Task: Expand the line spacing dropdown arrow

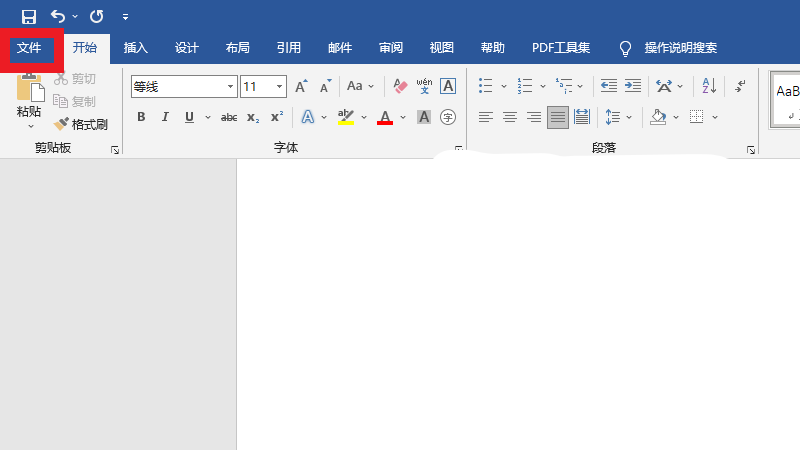Action: click(x=629, y=117)
